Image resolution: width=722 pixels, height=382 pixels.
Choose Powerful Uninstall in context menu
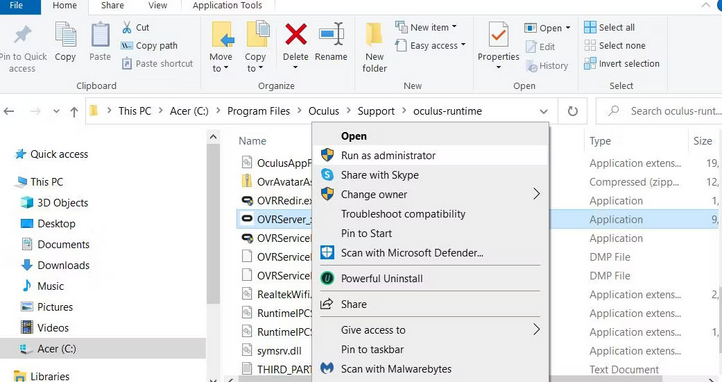coord(431,278)
